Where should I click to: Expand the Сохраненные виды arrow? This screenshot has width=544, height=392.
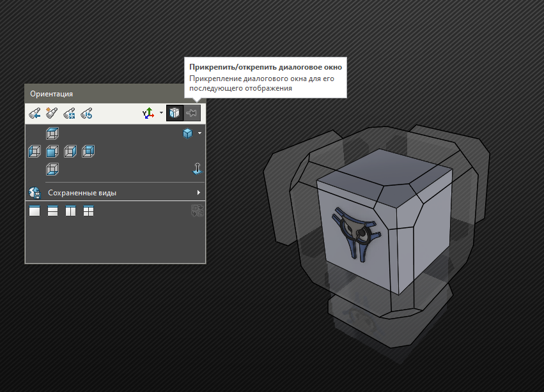click(199, 192)
